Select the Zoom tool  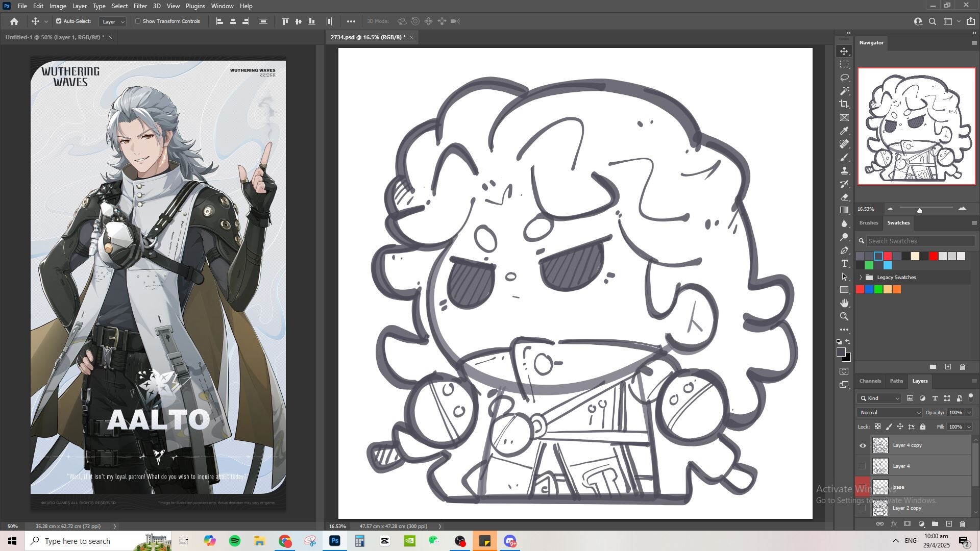pos(845,316)
